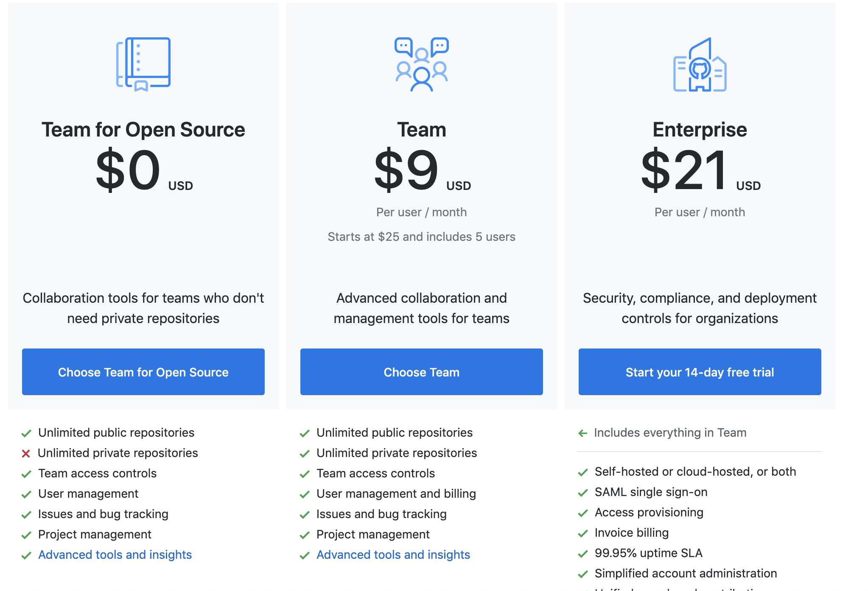This screenshot has height=591, width=868.
Task: Click checkmark beside User management and billing
Action: (305, 494)
